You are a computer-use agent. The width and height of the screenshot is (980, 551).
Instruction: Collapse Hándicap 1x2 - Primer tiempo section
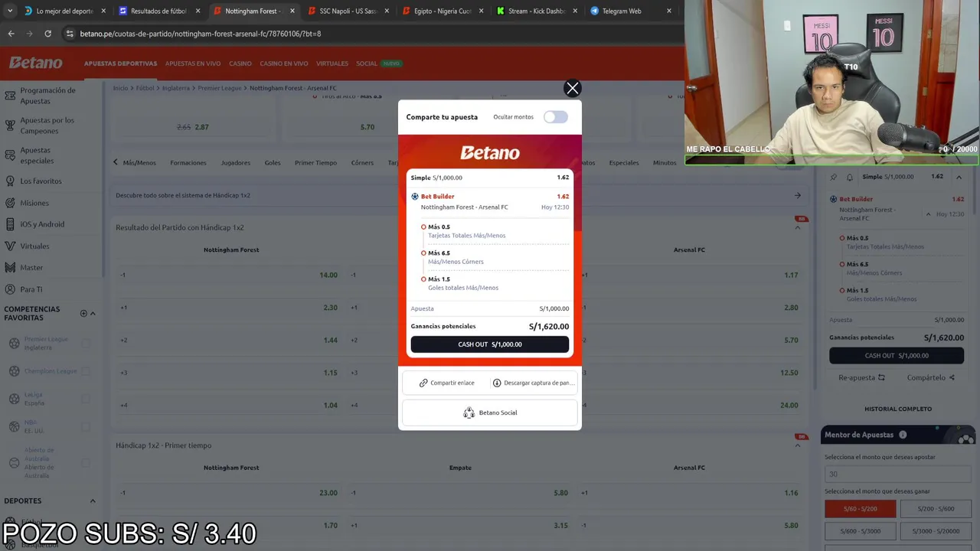798,445
